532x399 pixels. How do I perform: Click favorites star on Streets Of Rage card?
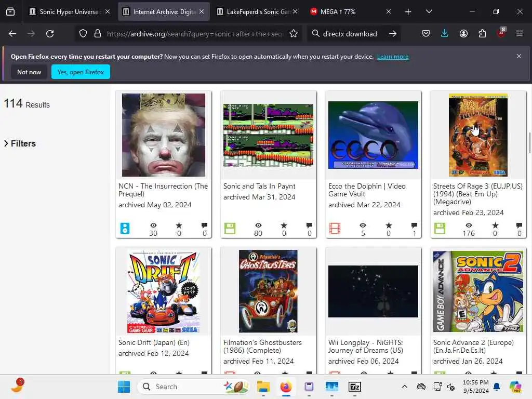(x=495, y=225)
